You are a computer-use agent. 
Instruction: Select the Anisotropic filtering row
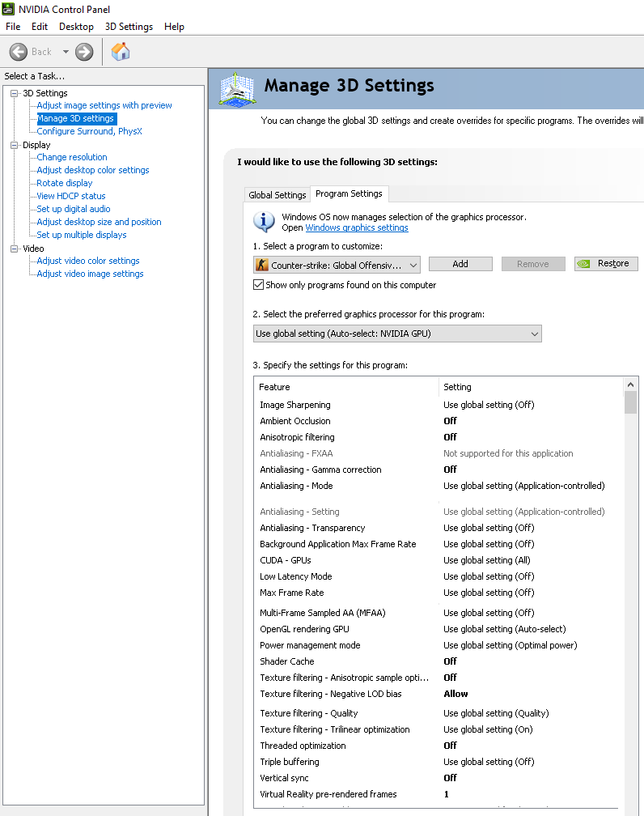click(x=439, y=437)
